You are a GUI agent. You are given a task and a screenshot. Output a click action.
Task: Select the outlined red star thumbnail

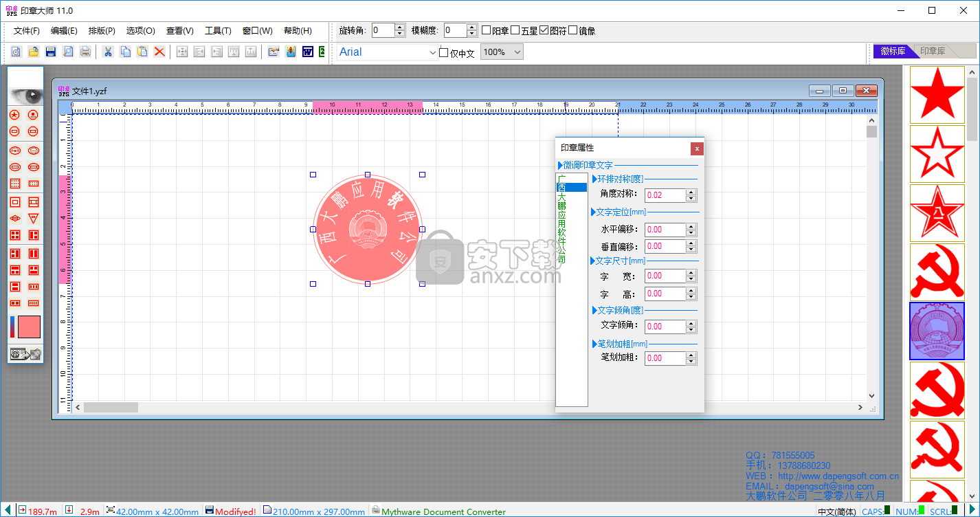(x=937, y=154)
